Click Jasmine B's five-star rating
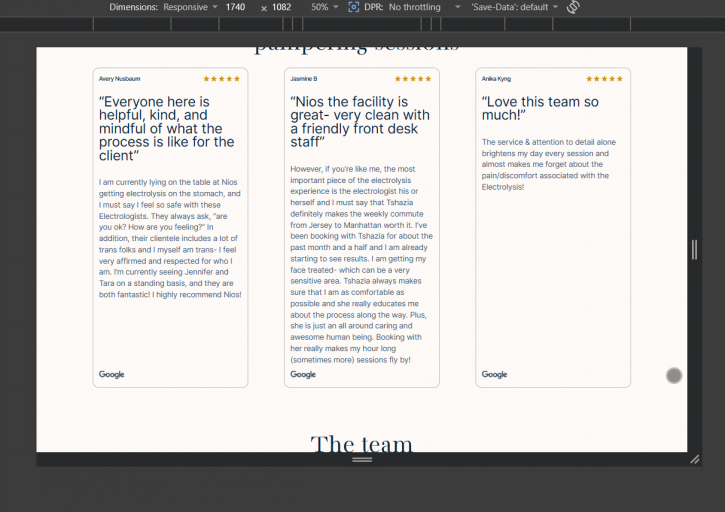This screenshot has height=512, width=725. point(413,79)
